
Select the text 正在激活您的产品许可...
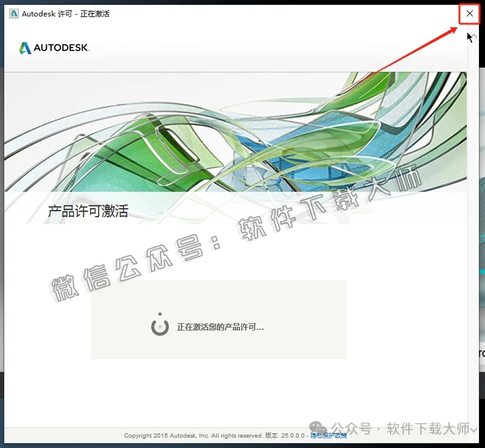[x=220, y=327]
